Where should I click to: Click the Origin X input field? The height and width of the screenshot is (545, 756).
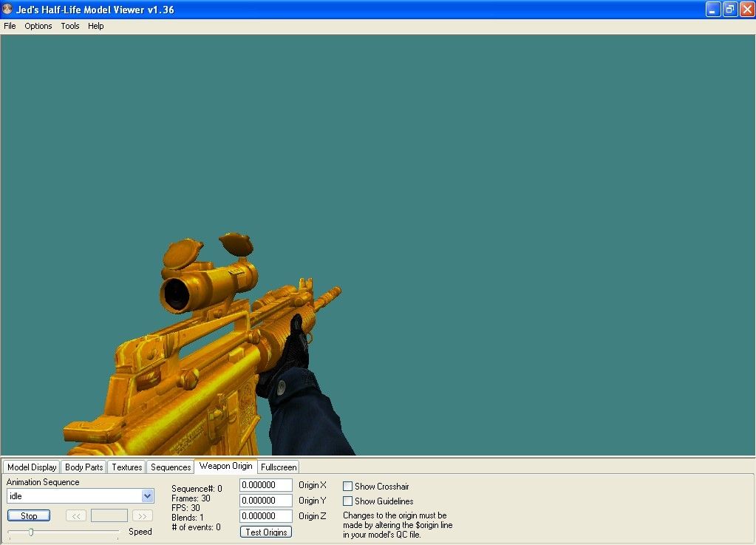click(x=265, y=485)
